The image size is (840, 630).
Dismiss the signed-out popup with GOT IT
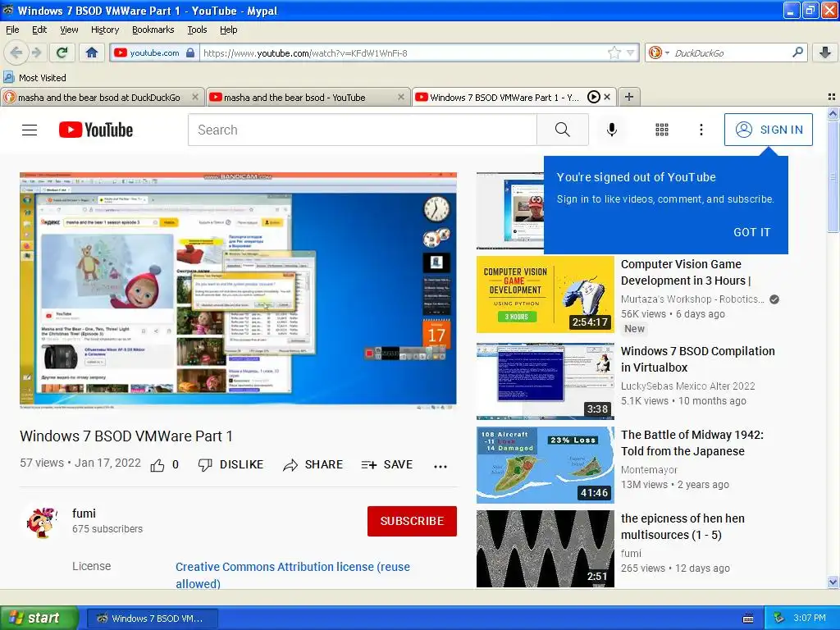point(751,232)
